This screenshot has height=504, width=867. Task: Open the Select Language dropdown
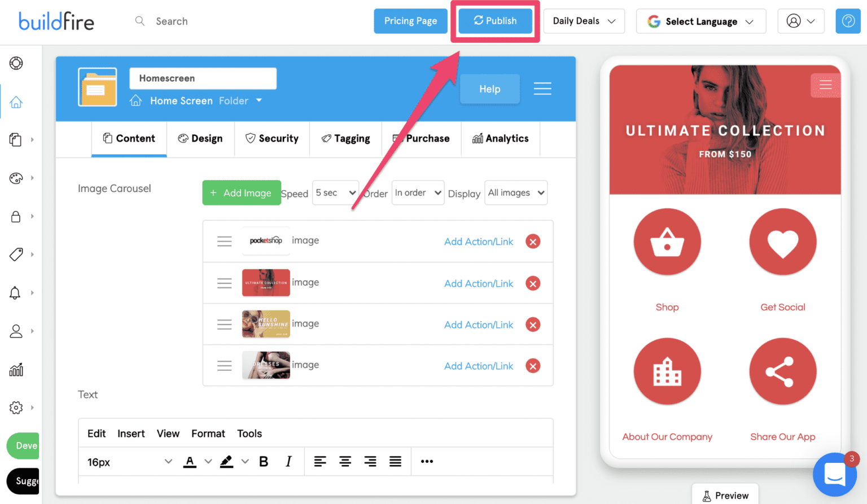[701, 21]
